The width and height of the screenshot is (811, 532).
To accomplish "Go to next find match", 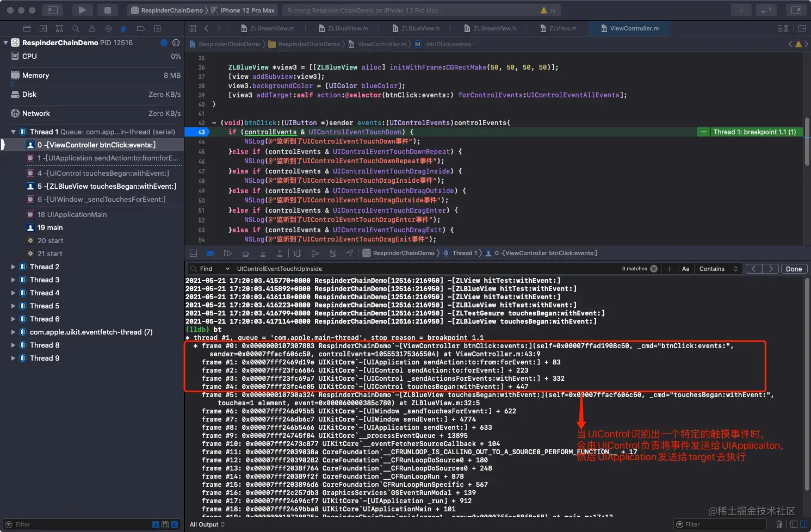I will [770, 269].
